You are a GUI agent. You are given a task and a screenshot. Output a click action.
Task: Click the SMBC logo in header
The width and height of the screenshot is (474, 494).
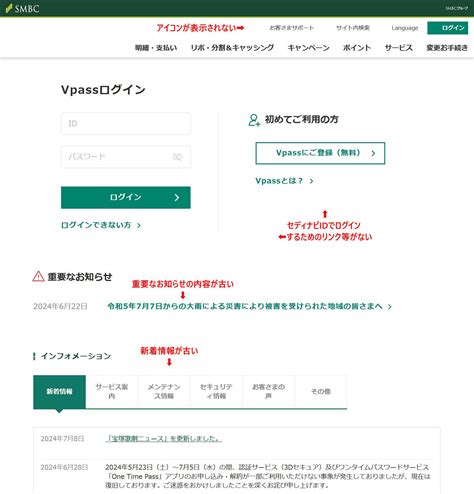[22, 8]
